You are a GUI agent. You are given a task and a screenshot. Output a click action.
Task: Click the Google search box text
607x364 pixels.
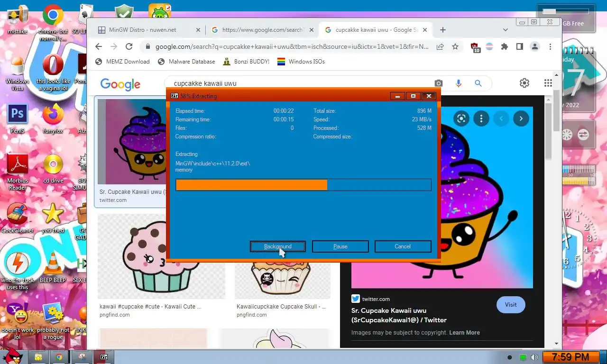tap(205, 83)
